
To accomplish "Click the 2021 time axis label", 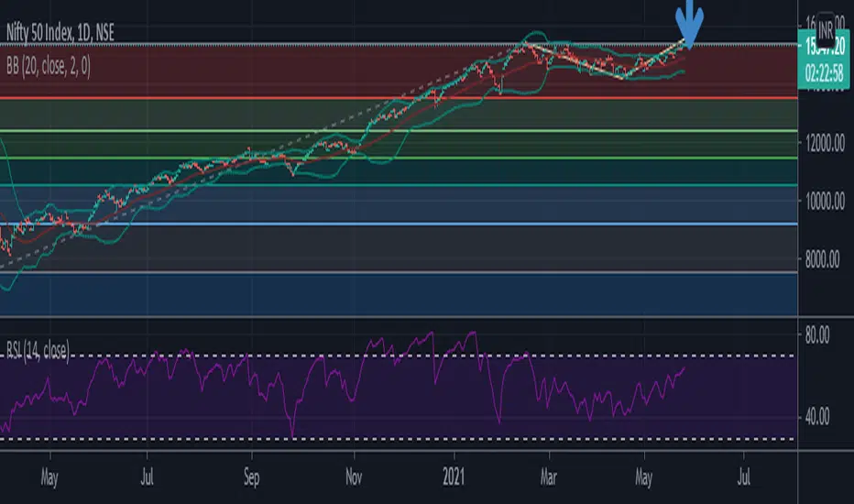I will click(x=454, y=477).
